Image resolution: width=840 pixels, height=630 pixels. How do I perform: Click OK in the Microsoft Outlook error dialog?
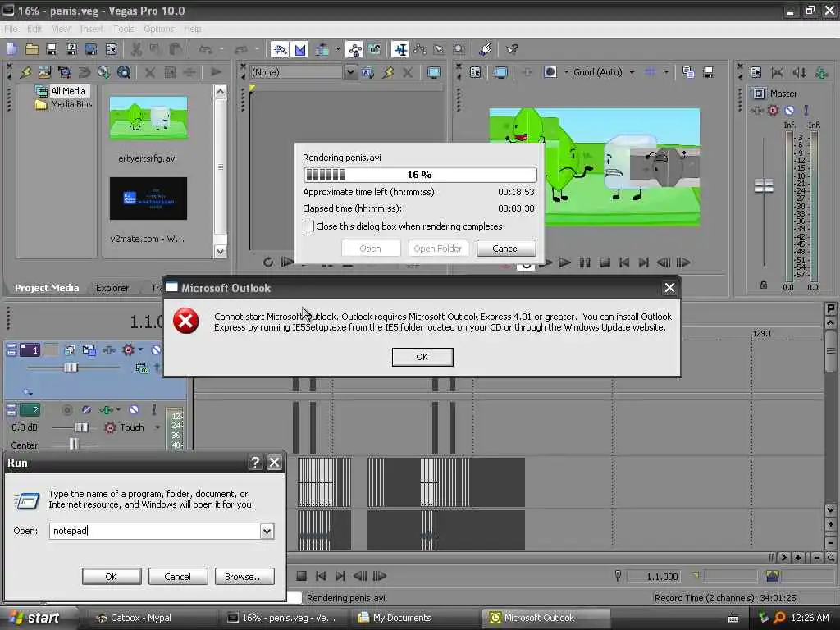coord(422,357)
